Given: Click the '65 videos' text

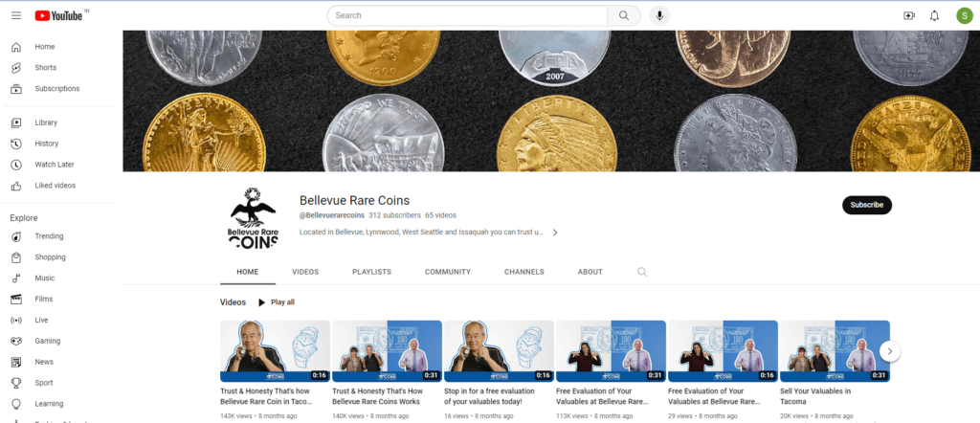Looking at the screenshot, I should point(440,215).
